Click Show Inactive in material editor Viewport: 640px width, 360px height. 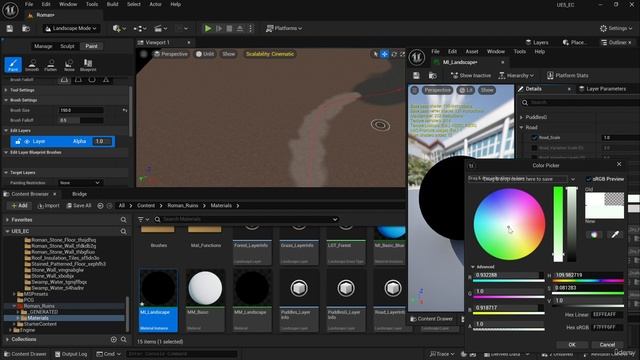click(471, 76)
